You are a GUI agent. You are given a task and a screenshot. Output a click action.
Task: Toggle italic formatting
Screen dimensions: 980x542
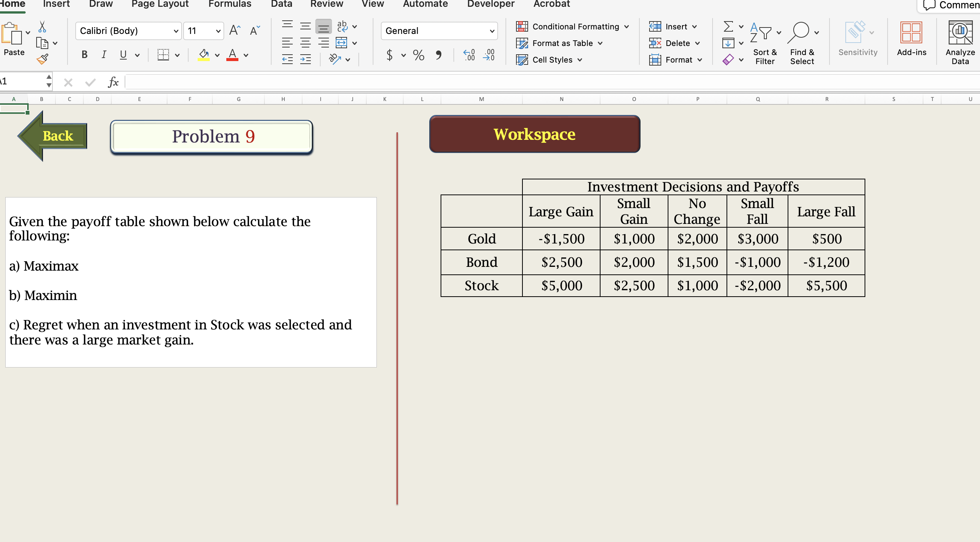103,55
